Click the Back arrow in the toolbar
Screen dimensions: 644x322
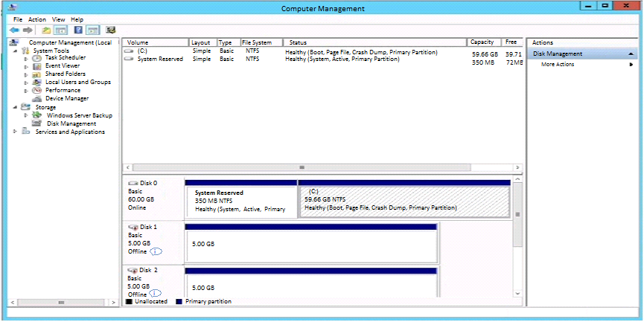click(13, 30)
